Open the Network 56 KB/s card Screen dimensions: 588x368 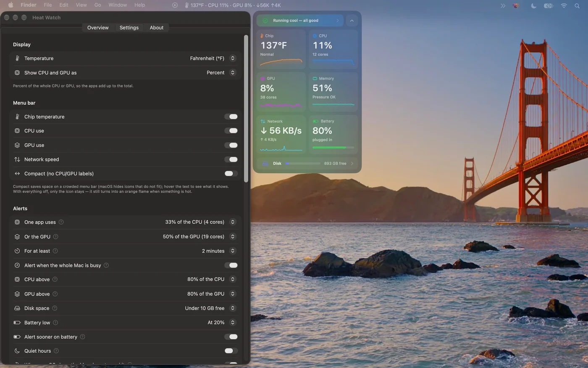tap(281, 135)
